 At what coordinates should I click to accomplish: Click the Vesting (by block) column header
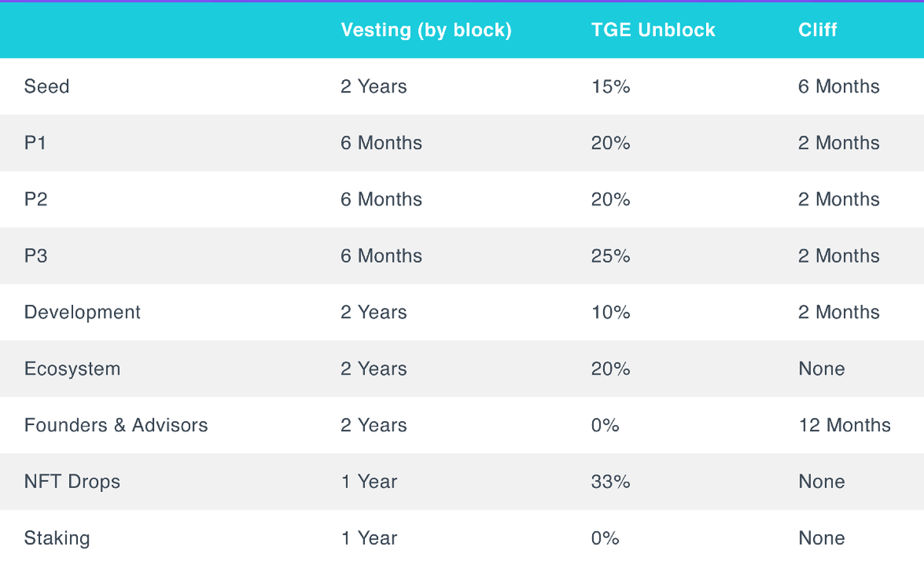(426, 30)
